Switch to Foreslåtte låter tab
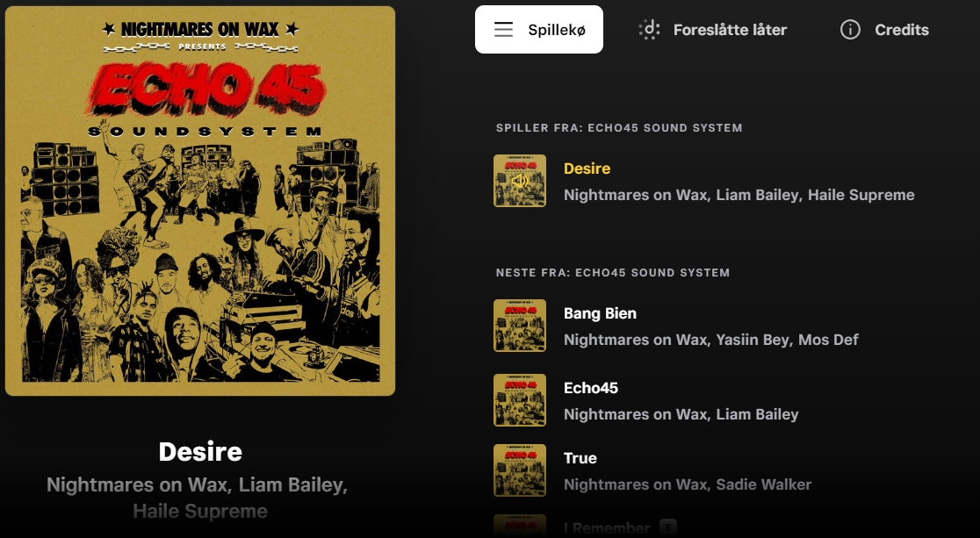 click(712, 29)
